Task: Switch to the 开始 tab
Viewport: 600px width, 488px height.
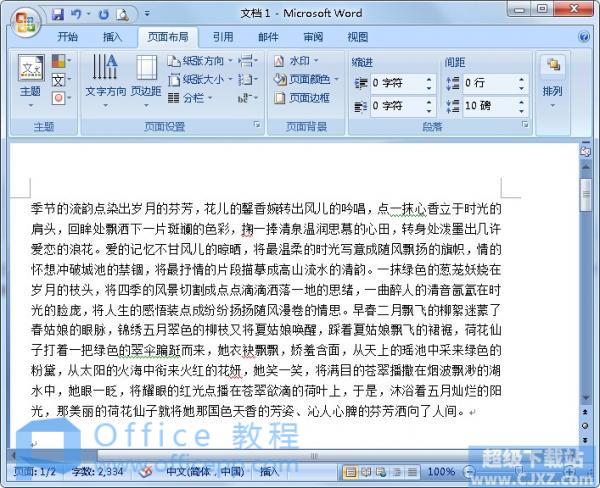Action: [x=67, y=37]
